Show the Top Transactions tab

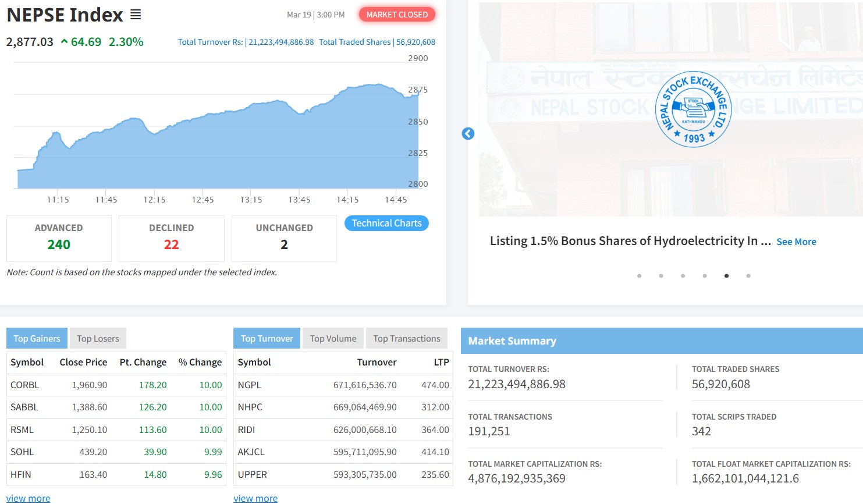(x=407, y=339)
